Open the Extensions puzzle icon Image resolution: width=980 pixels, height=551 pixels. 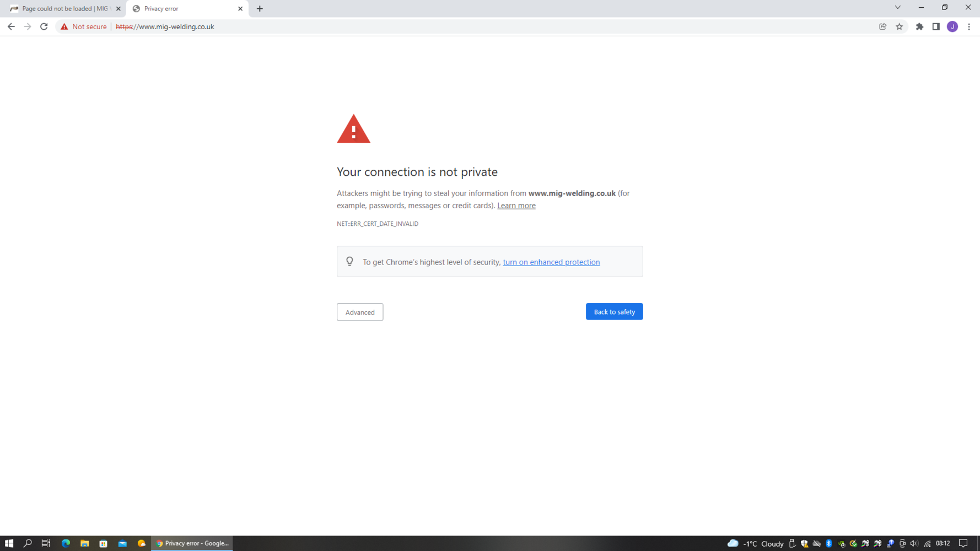coord(919,26)
